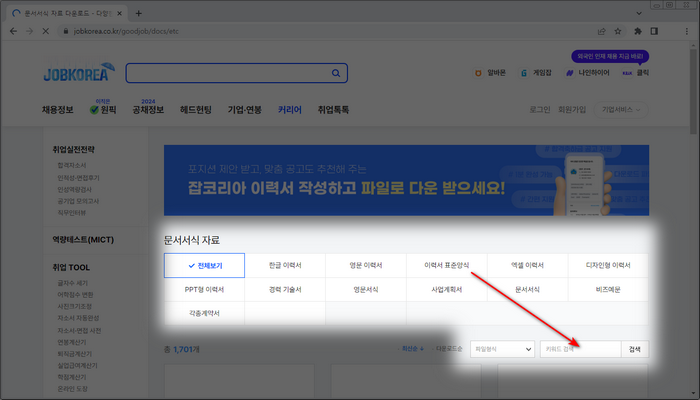Stop page loading with the X button
700x400 pixels.
point(46,31)
